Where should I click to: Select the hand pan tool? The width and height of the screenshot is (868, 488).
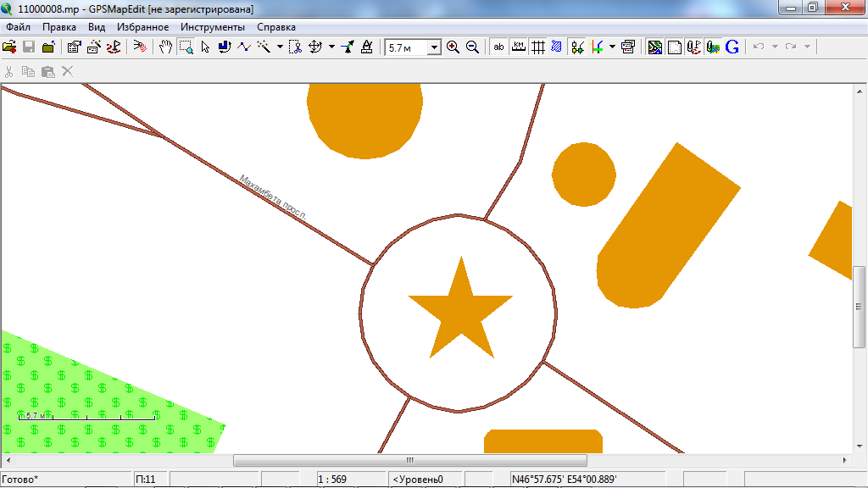[166, 47]
